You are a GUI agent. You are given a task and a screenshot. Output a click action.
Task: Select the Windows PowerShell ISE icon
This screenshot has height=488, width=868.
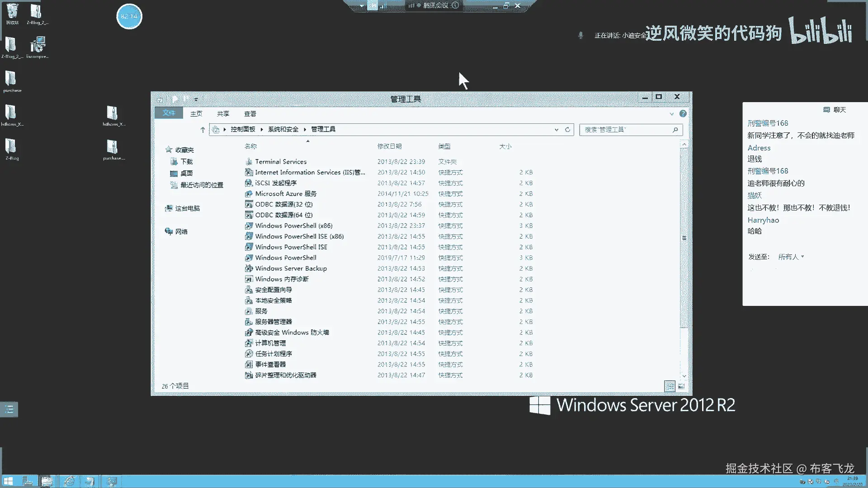[249, 247]
